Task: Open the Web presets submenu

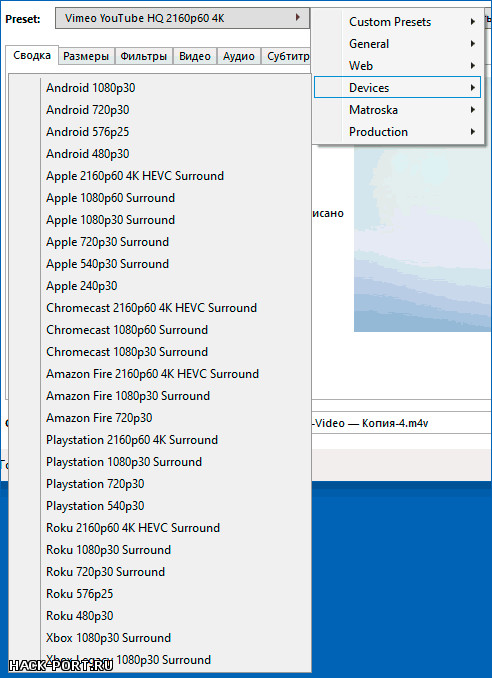Action: [x=397, y=66]
